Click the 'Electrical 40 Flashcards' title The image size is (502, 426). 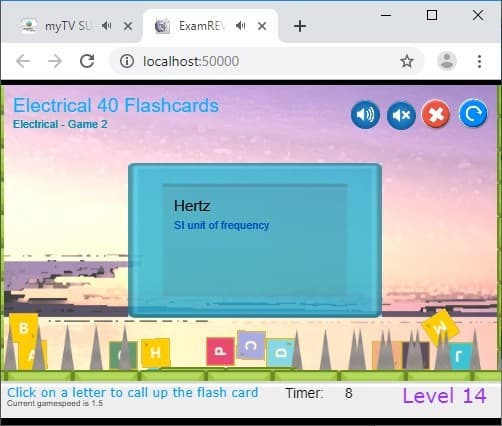[116, 105]
